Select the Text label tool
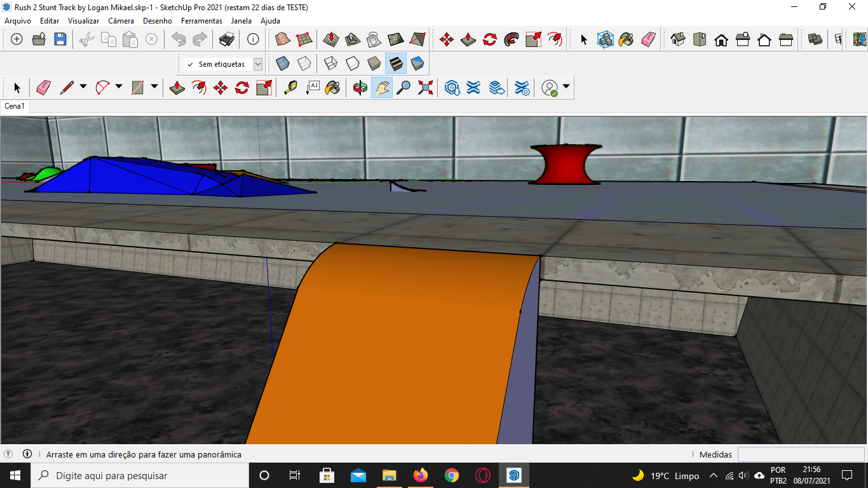The image size is (868, 488). 313,88
